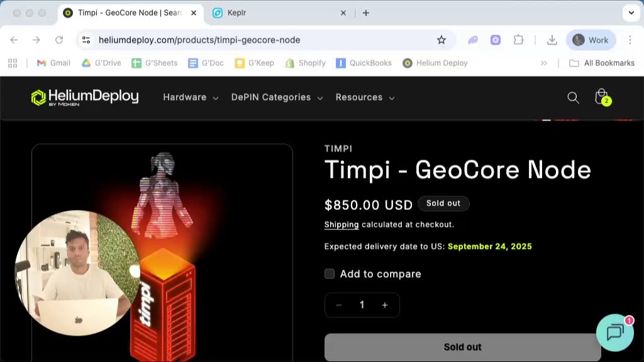Viewport: 644px width, 362px height.
Task: Open the Gmail bookmark
Action: coord(53,63)
